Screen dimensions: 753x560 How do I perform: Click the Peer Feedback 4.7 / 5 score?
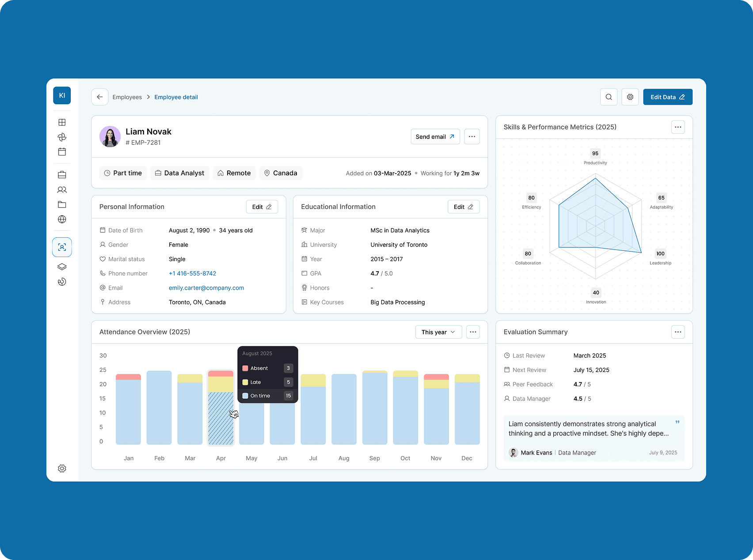tap(582, 384)
